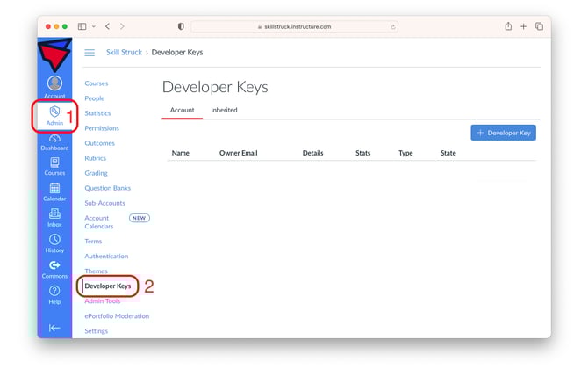The height and width of the screenshot is (369, 588).
Task: Click the Skill Struck logo at the top of the sidebar
Action: [54, 54]
